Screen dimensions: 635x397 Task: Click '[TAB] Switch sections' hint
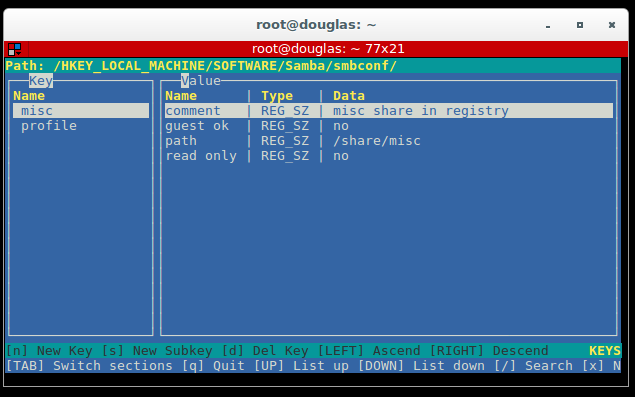pos(89,365)
